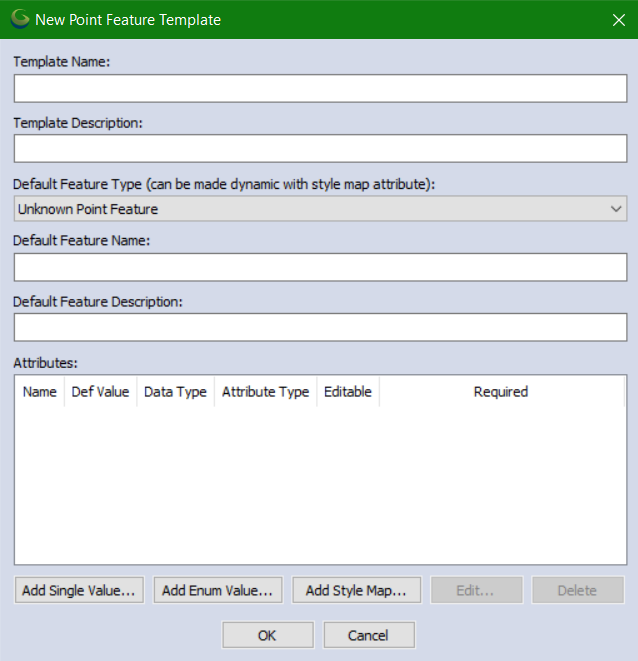Image resolution: width=638 pixels, height=661 pixels.
Task: Focus the Template Description text box
Action: click(x=320, y=149)
